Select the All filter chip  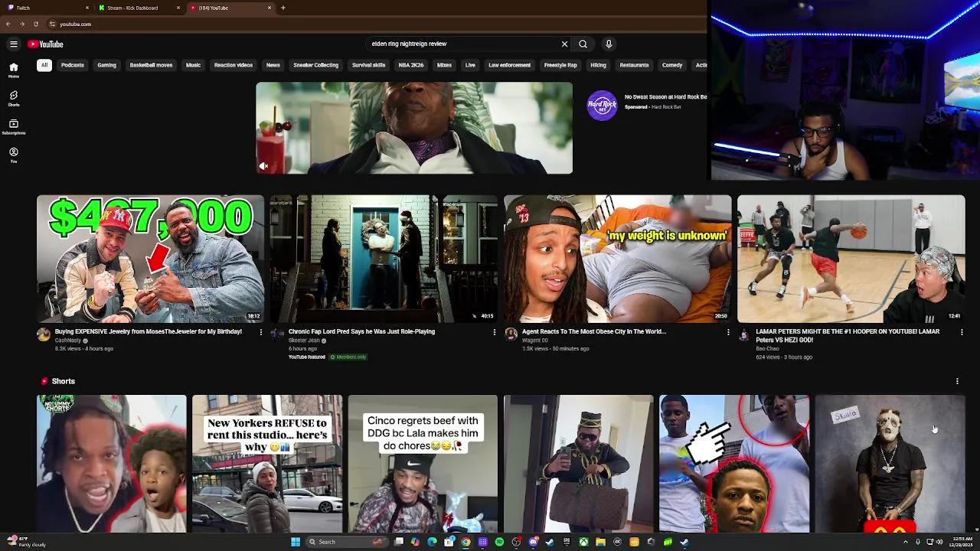coord(44,65)
